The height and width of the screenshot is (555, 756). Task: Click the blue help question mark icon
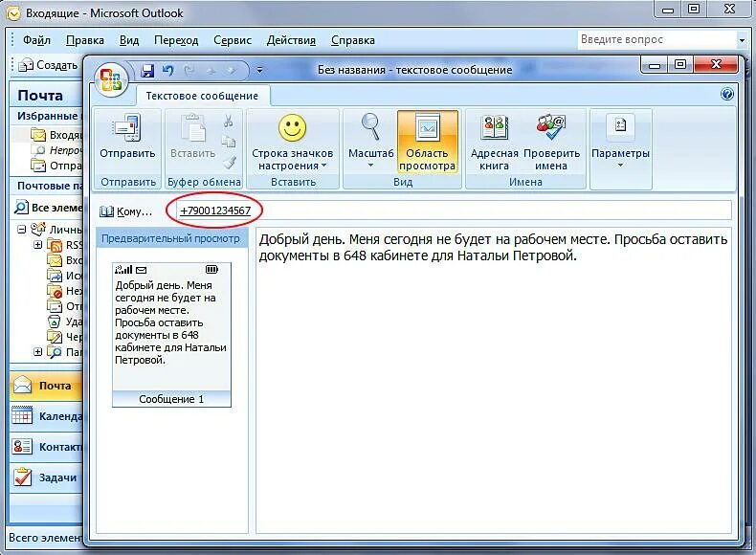[x=727, y=94]
